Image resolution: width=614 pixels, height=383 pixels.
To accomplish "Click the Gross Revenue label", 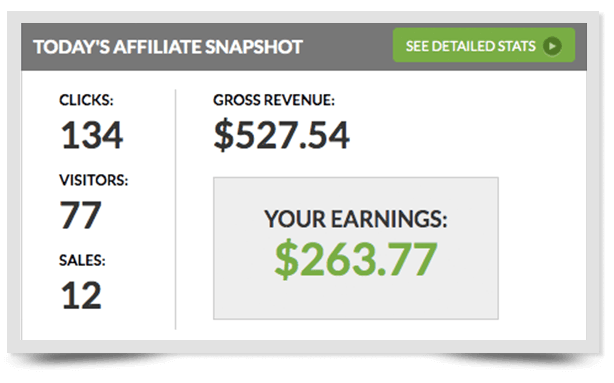I will [274, 100].
